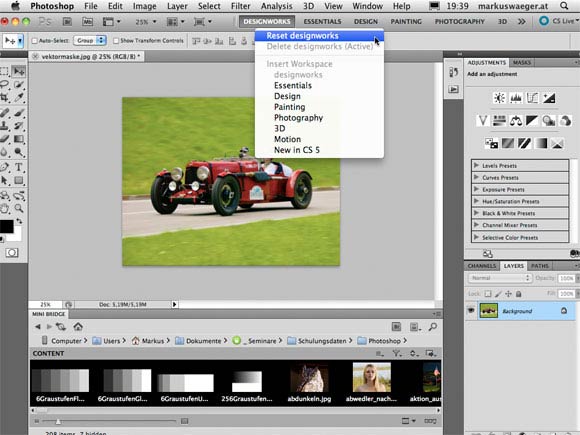Select the Move tool in toolbox
The image size is (580, 435).
(x=18, y=71)
